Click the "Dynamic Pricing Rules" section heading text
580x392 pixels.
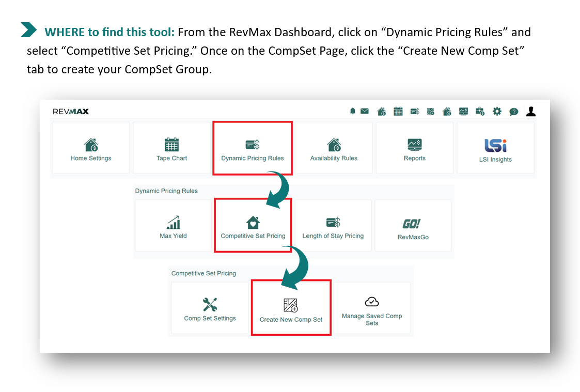166,191
